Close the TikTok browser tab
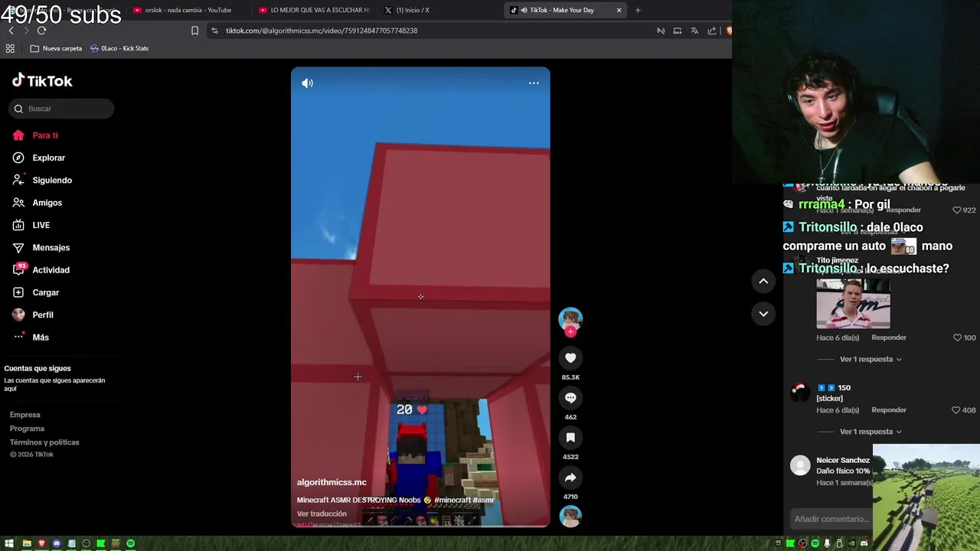 (x=619, y=10)
